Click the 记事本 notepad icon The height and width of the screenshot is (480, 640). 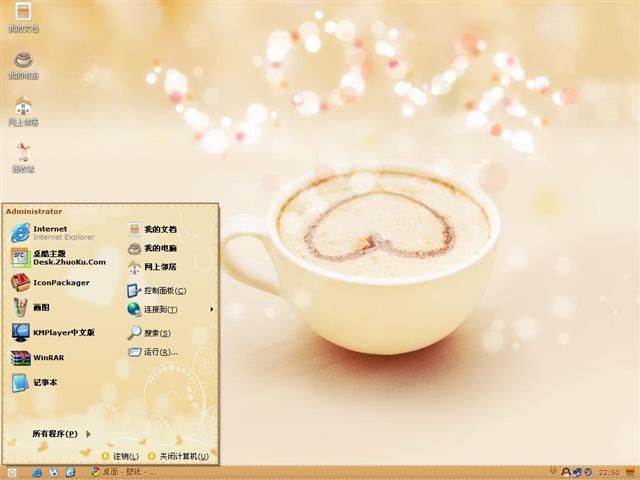pyautogui.click(x=20, y=383)
